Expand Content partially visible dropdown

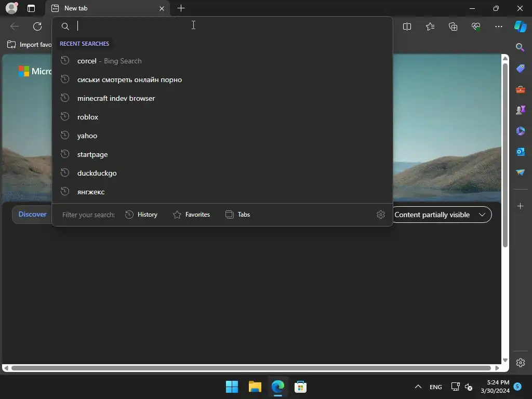click(442, 215)
